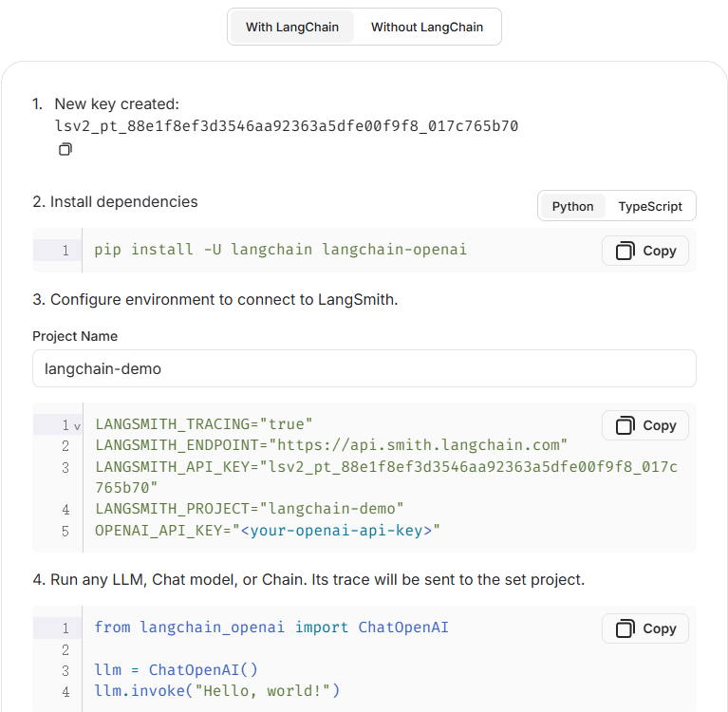
Task: Copy the environment variables block
Action: 645,425
